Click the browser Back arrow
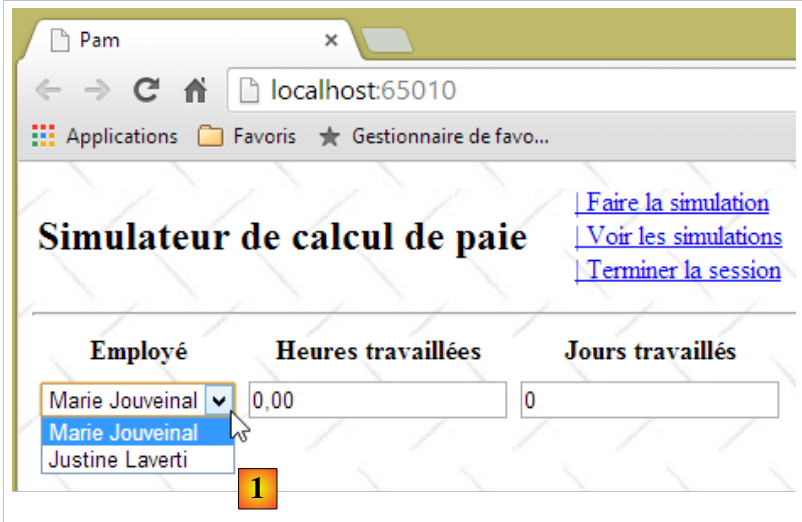This screenshot has height=522, width=802. [47, 91]
